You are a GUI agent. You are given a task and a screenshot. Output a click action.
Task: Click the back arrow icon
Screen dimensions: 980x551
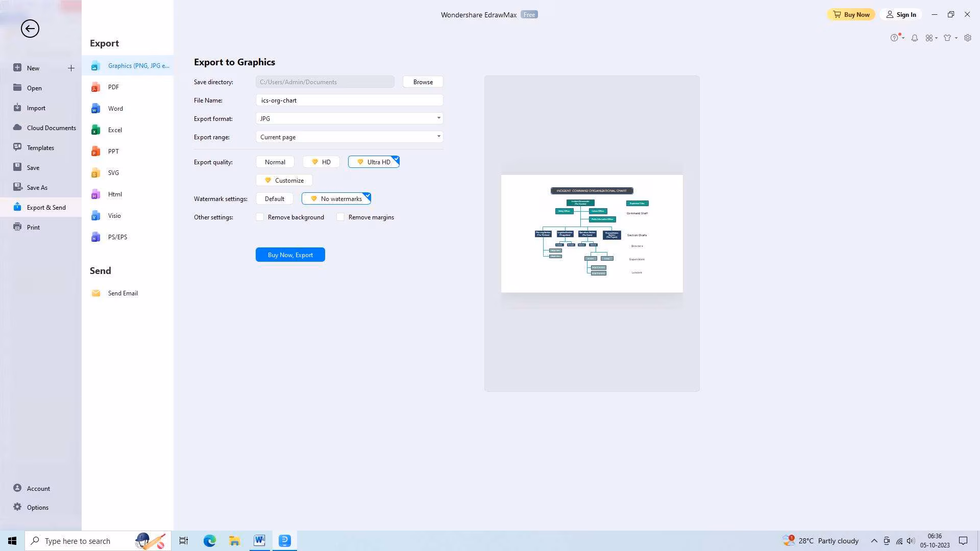[30, 29]
